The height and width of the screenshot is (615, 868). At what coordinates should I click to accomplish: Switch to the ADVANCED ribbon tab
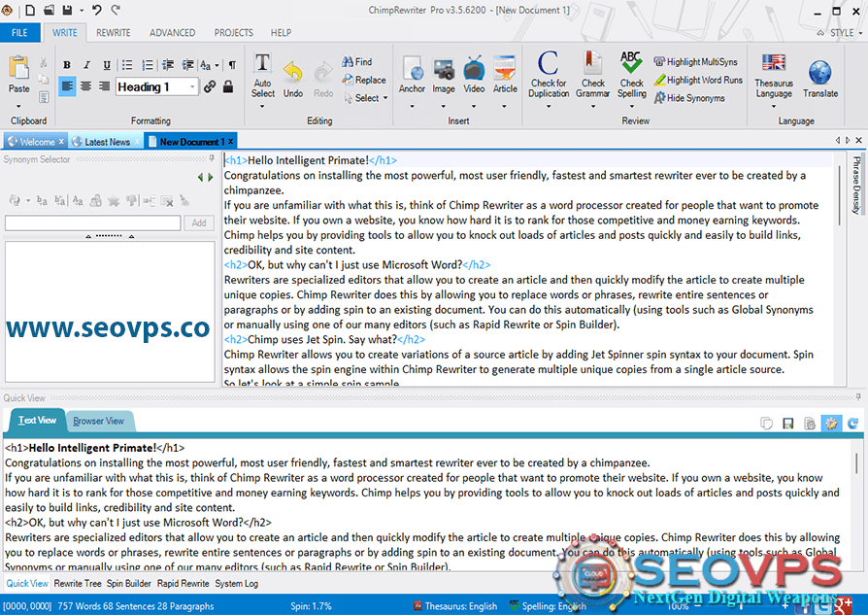point(172,33)
